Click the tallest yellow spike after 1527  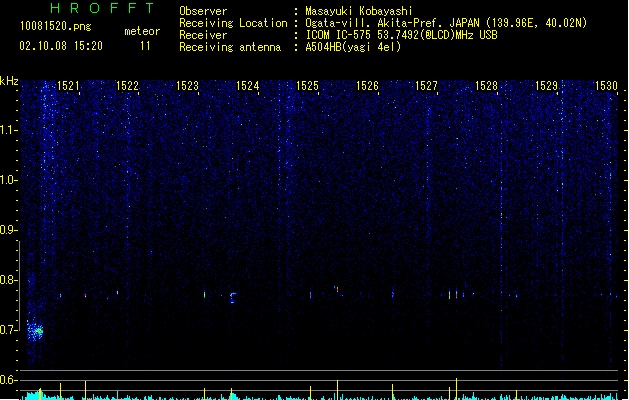[x=457, y=389]
